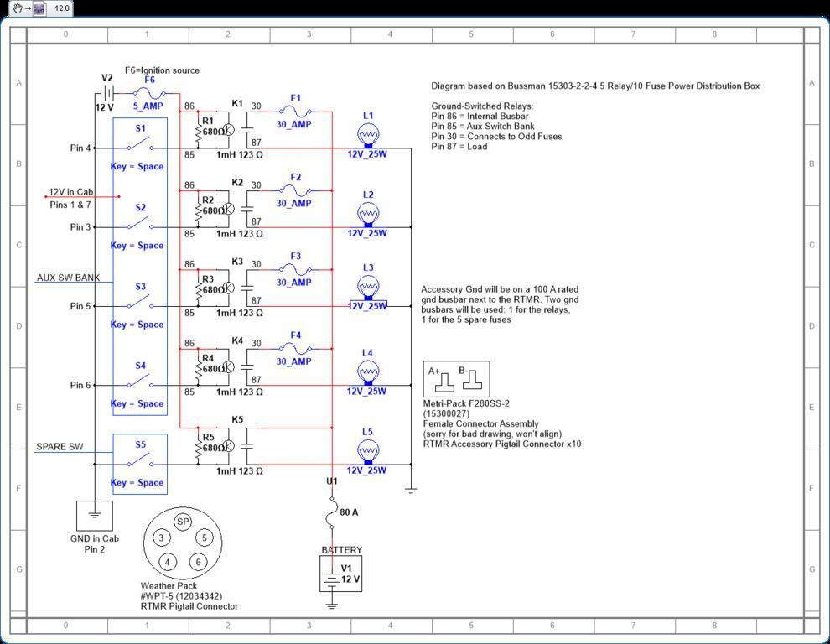Select fuse F3 symbol
The width and height of the screenshot is (830, 644).
pos(295,268)
